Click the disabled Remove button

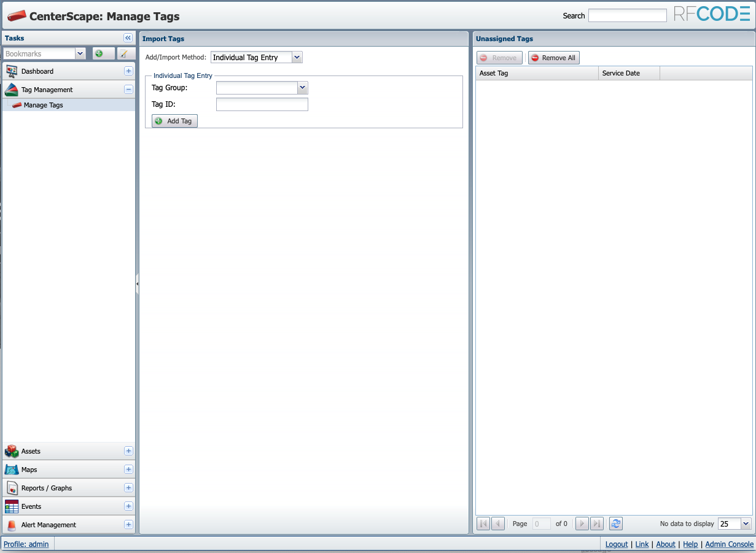pos(499,58)
